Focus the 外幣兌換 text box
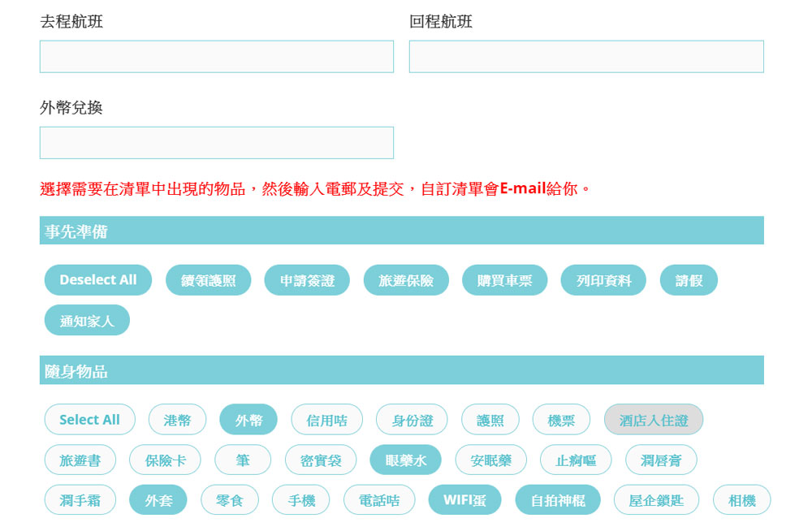Screen dimensions: 812x531 click(216, 143)
